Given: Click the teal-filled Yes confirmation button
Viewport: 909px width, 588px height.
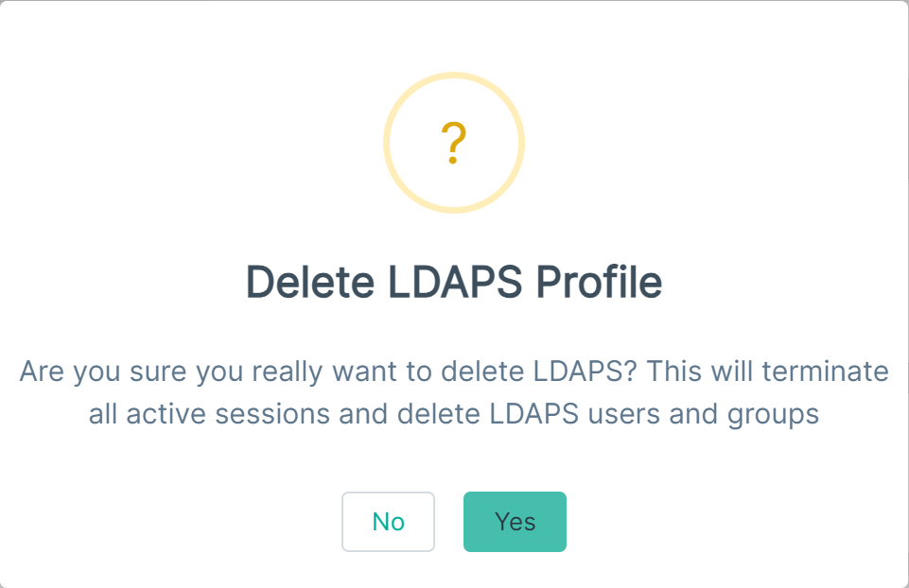Looking at the screenshot, I should 515,522.
